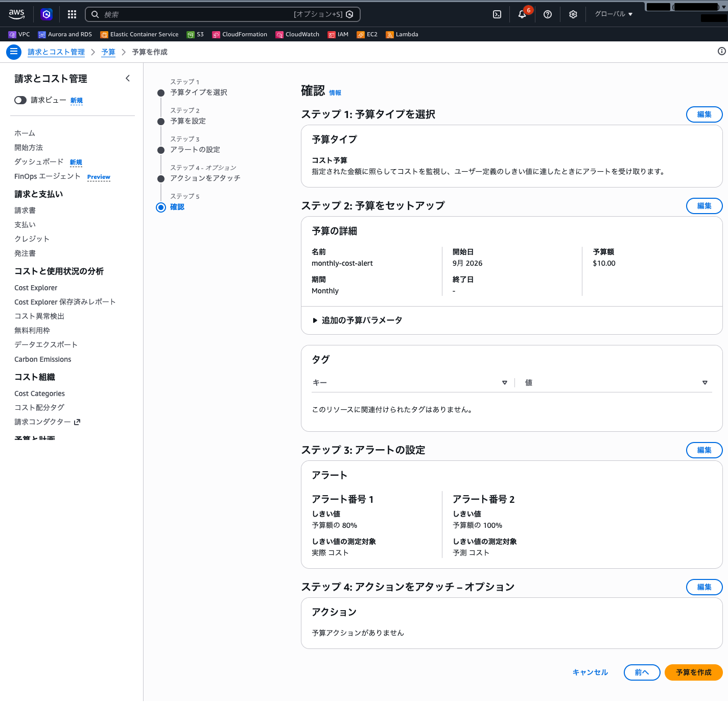The width and height of the screenshot is (728, 721).
Task: Open Elastic Container Service shortcut
Action: tap(139, 35)
